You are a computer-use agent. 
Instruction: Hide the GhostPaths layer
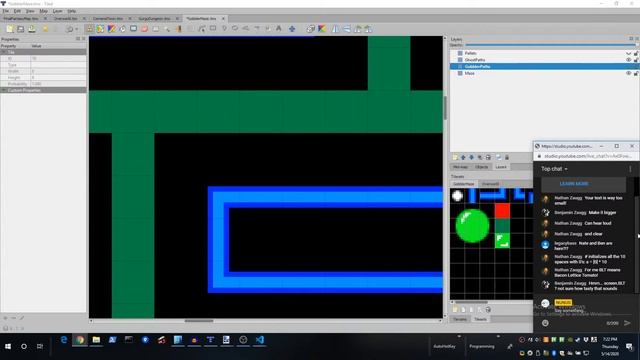[x=629, y=60]
